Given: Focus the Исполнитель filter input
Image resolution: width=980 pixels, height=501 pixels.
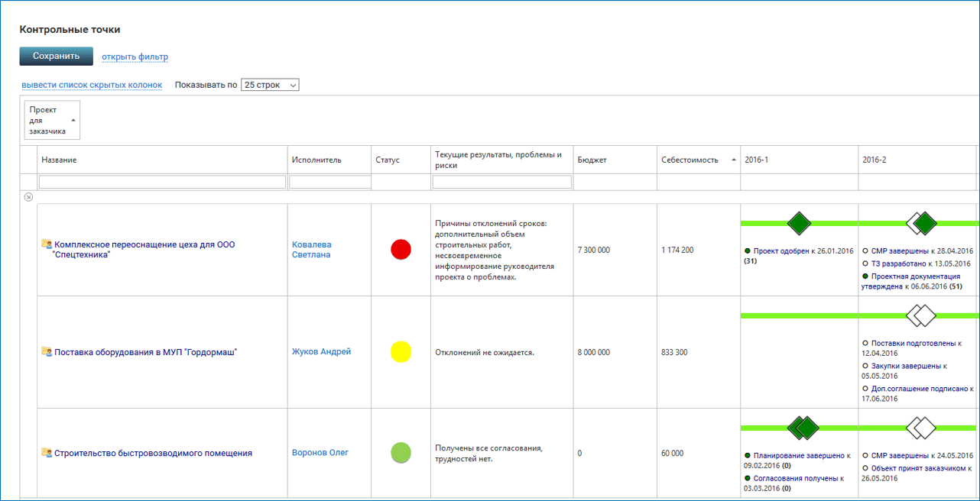Looking at the screenshot, I should pos(330,182).
